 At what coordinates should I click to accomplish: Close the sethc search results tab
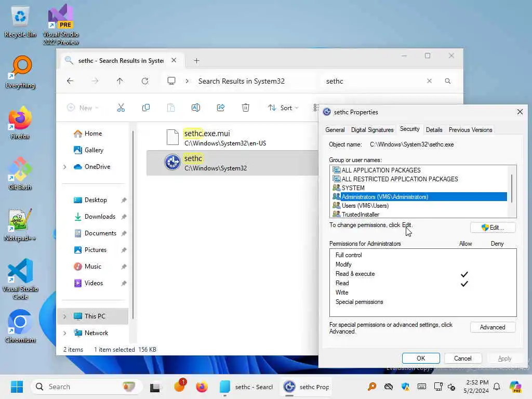(174, 60)
